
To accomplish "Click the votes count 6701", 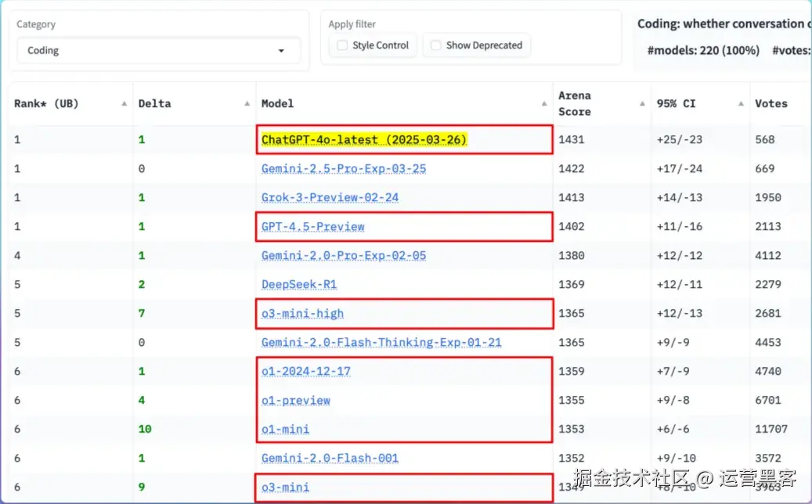I will 768,401.
